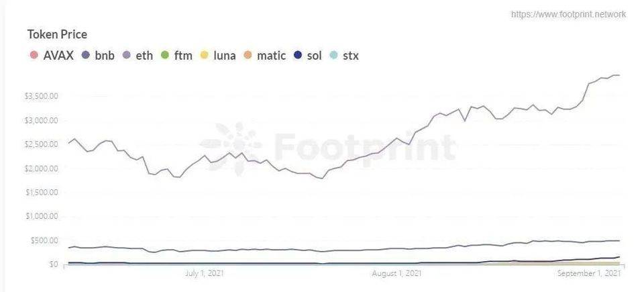Toggle the matic series label
Screen dimensions: 644x292
coord(271,55)
